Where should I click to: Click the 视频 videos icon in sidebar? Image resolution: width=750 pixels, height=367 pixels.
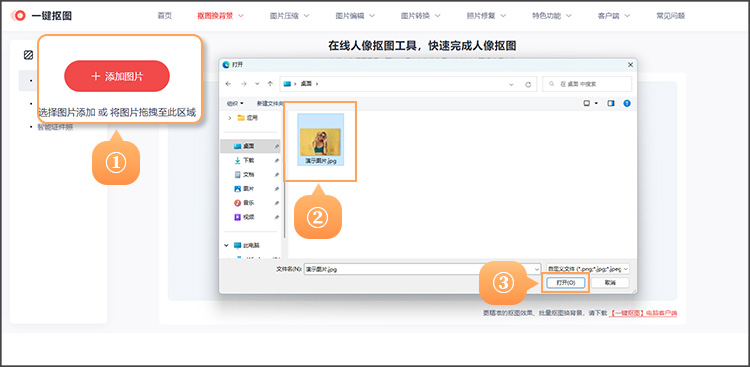pos(237,217)
